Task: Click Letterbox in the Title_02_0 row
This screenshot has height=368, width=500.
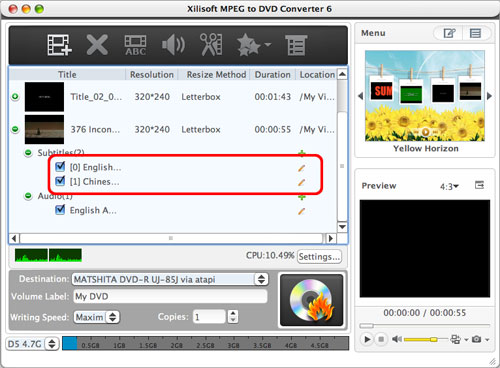Action: click(x=201, y=97)
